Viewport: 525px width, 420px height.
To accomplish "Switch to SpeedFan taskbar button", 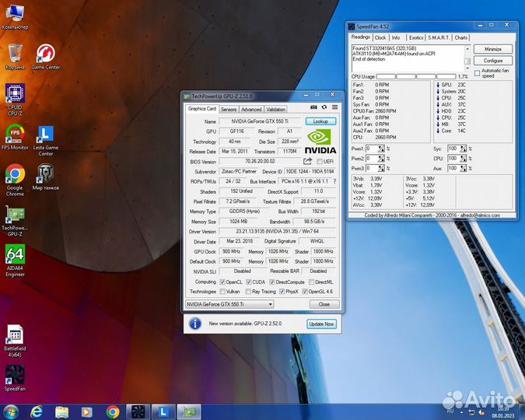I will point(138,412).
